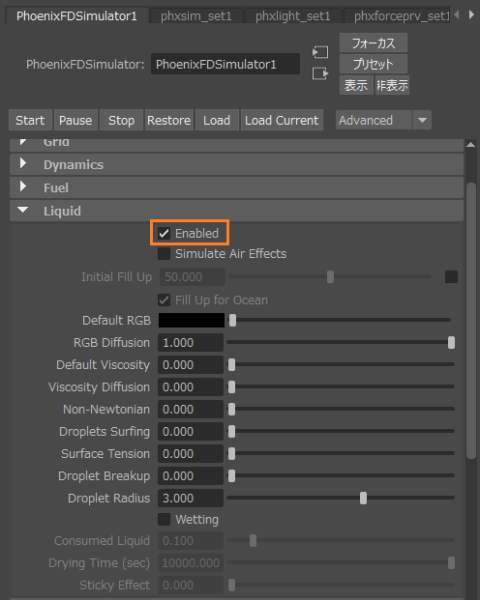
Task: Expand the Dynamics section
Action: click(237, 165)
